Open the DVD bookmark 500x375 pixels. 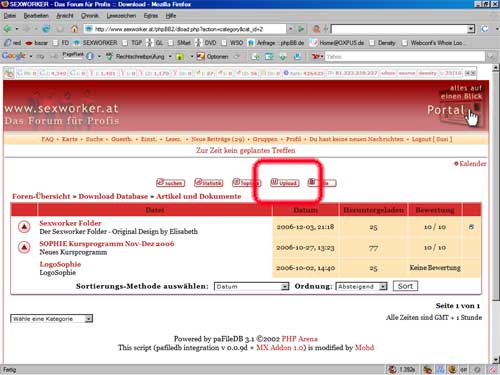point(206,43)
